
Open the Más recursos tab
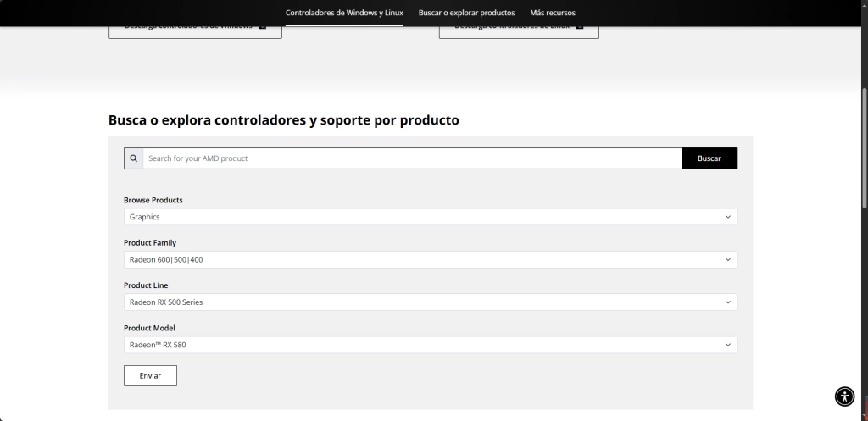coord(553,13)
